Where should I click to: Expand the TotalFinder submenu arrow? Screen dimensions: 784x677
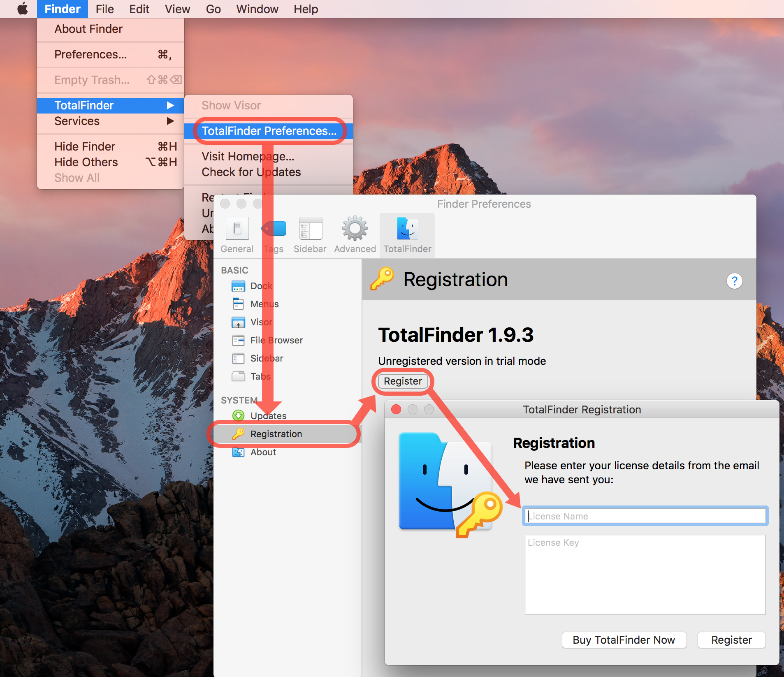point(170,105)
